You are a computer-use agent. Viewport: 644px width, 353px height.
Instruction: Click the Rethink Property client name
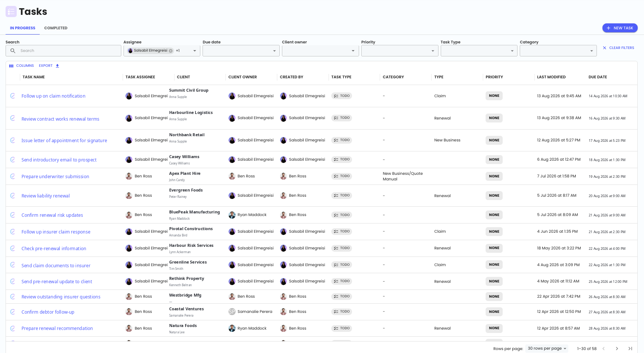point(187,279)
